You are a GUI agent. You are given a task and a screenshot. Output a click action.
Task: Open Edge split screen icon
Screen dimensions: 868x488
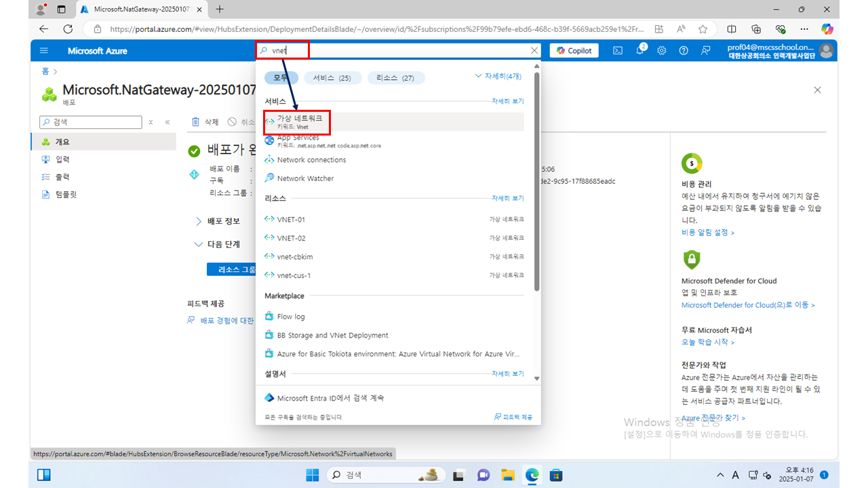point(732,29)
